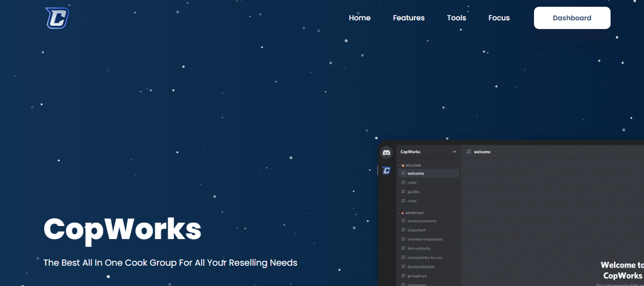Open the Dashboard button
This screenshot has width=644, height=286.
pyautogui.click(x=572, y=18)
